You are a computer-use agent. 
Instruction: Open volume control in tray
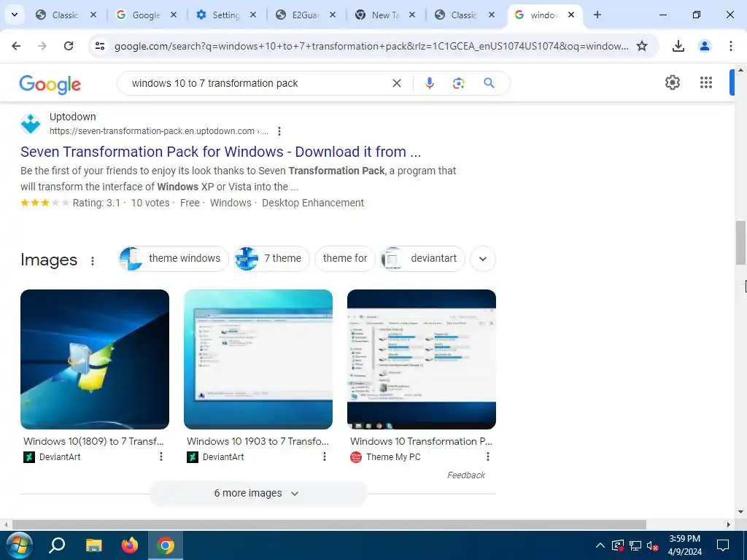pyautogui.click(x=652, y=545)
